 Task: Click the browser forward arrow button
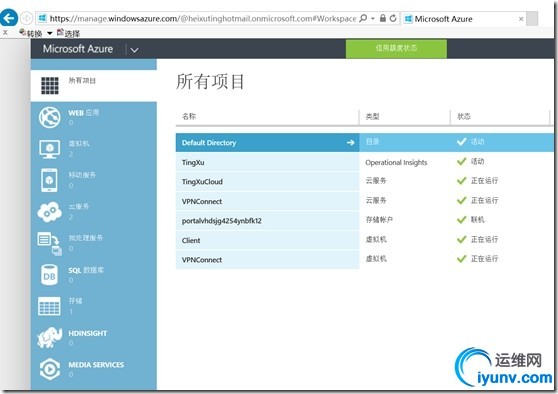pos(27,18)
